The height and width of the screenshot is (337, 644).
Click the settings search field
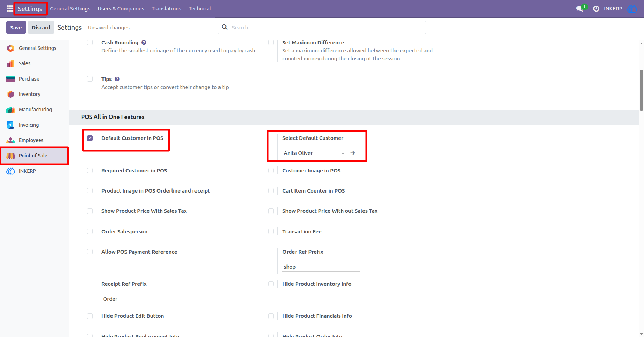coord(322,27)
